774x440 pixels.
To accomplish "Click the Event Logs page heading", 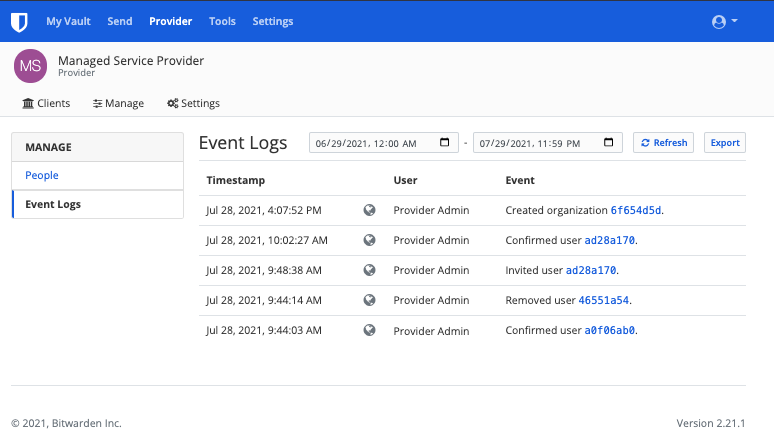I will (243, 143).
